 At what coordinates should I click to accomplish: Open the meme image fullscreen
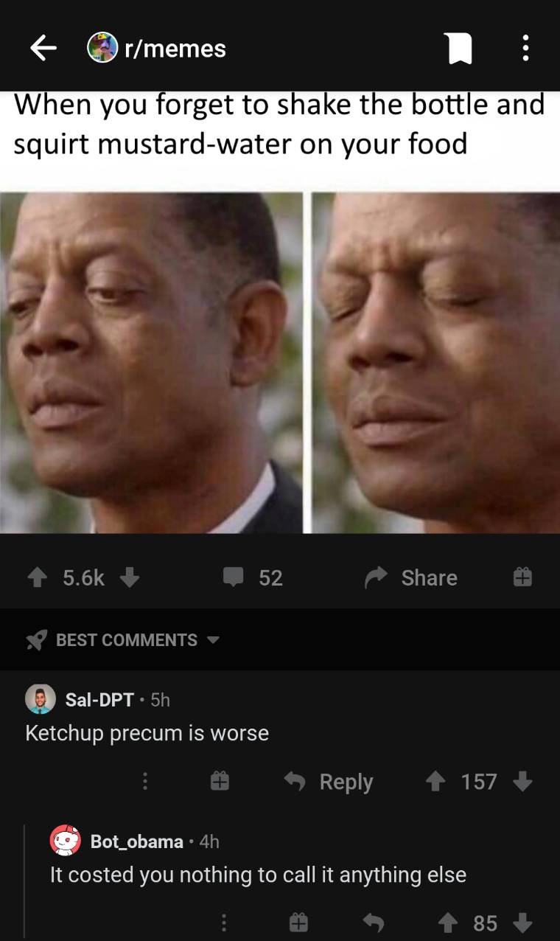280,362
